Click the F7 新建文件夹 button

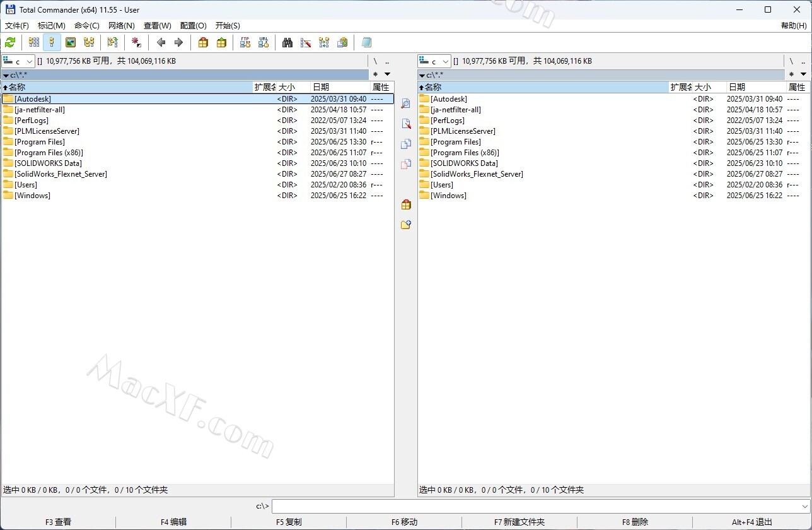click(519, 522)
